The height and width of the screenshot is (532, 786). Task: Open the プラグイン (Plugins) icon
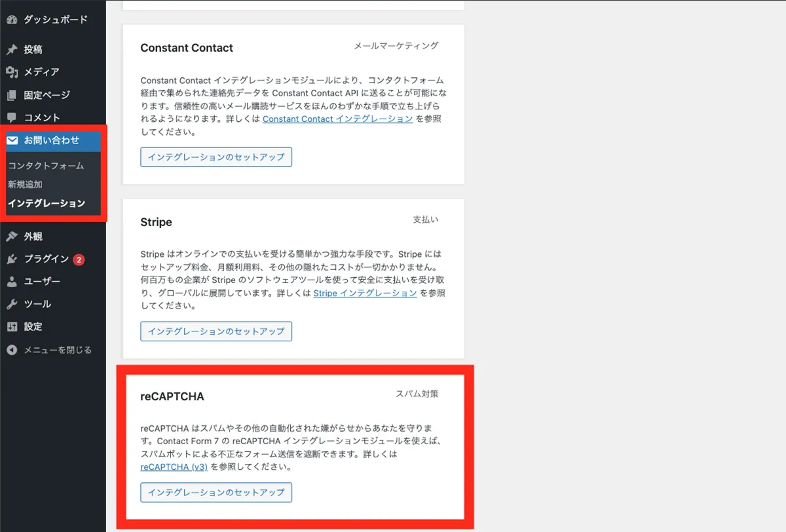(13, 259)
